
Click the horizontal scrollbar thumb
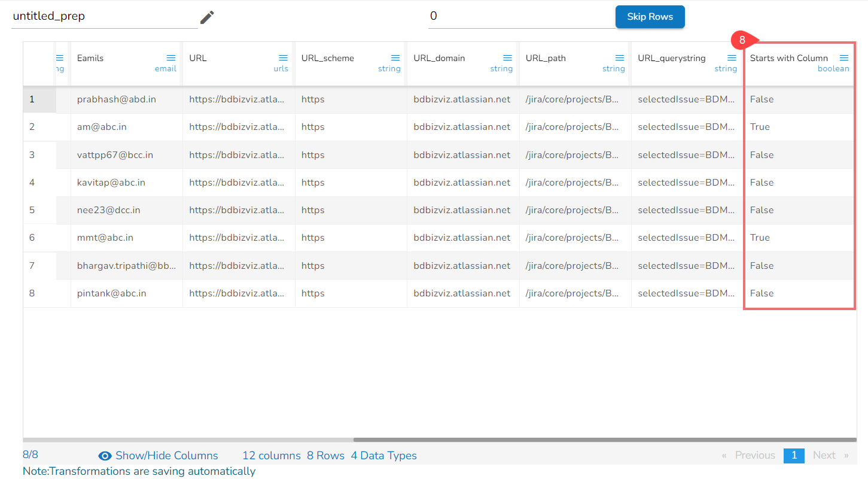pos(604,439)
